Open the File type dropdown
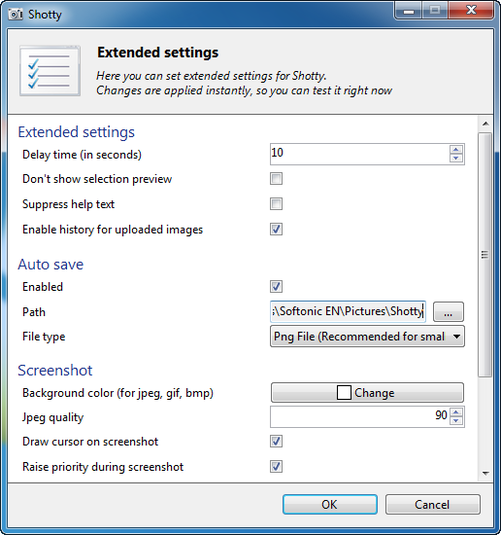Viewport: 501px width, 535px height. coord(367,336)
